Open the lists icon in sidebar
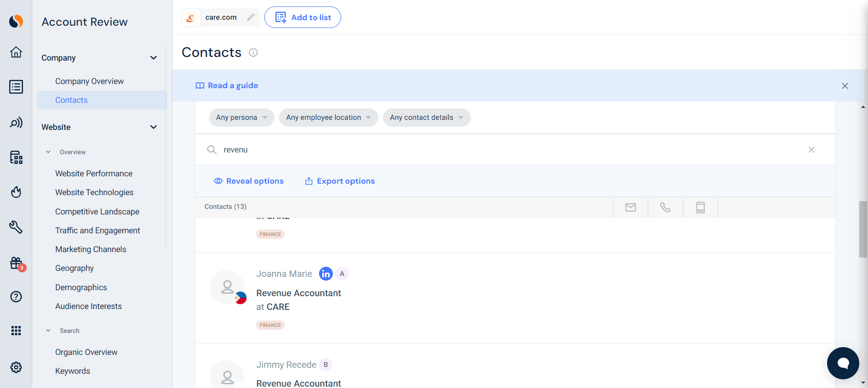This screenshot has height=388, width=868. coord(16,87)
